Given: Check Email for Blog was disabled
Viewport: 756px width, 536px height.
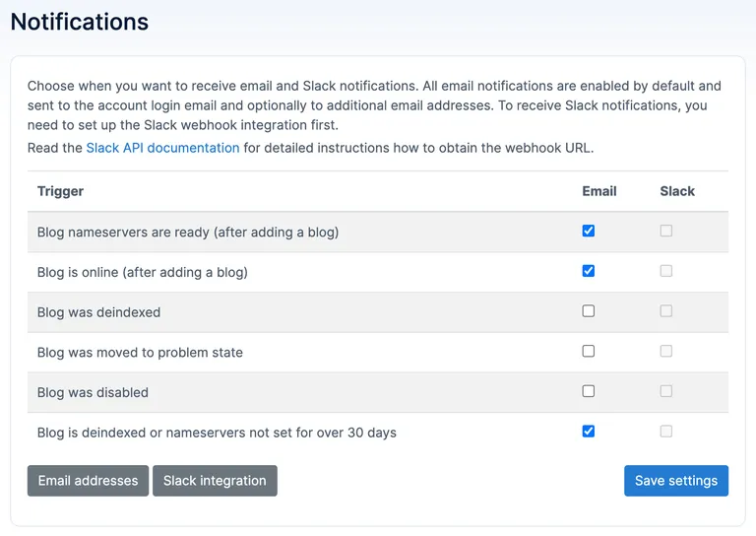Looking at the screenshot, I should point(589,391).
